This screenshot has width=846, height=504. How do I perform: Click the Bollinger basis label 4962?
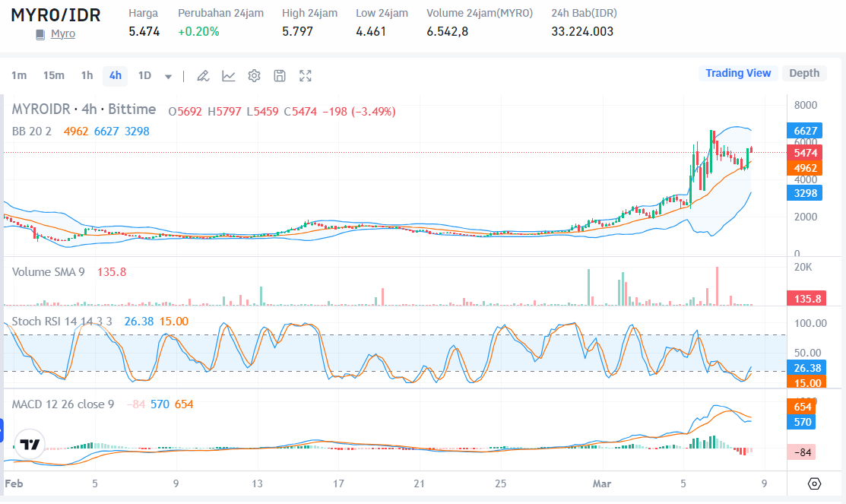[805, 168]
